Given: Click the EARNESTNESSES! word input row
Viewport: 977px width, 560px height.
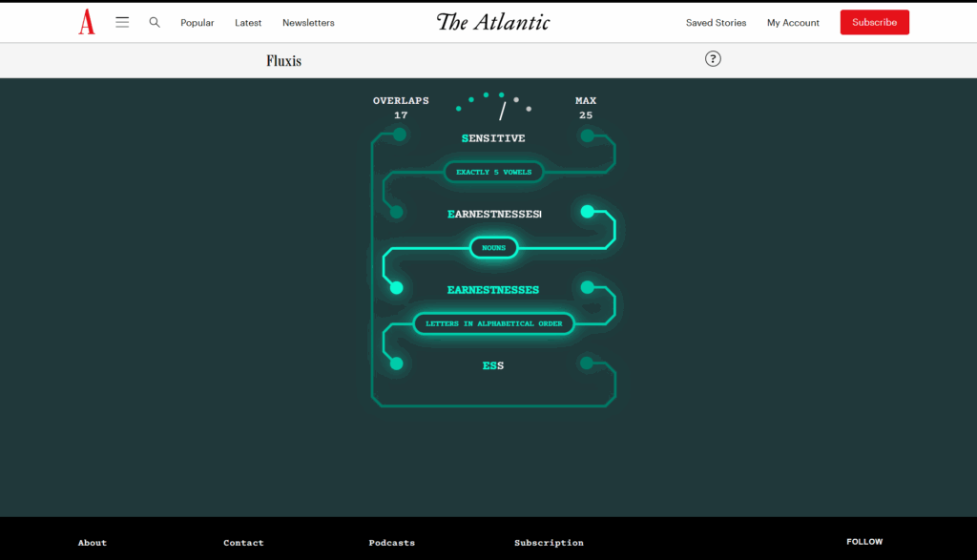Looking at the screenshot, I should (493, 214).
